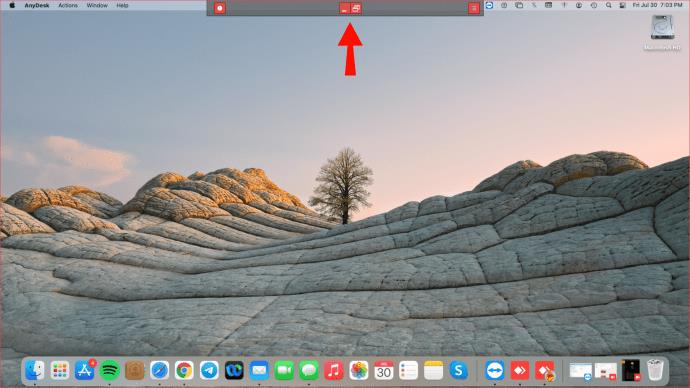Launch Spotify from the Dock

point(109,370)
